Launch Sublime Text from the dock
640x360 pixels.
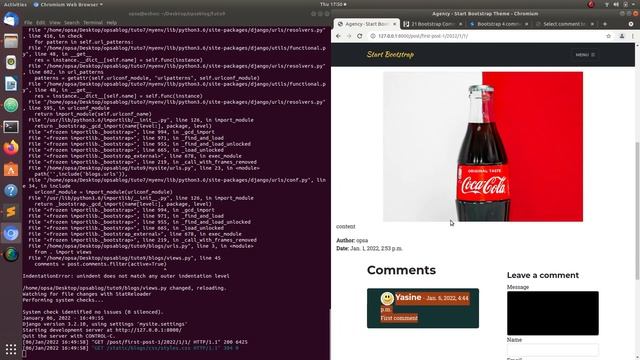pos(11,212)
